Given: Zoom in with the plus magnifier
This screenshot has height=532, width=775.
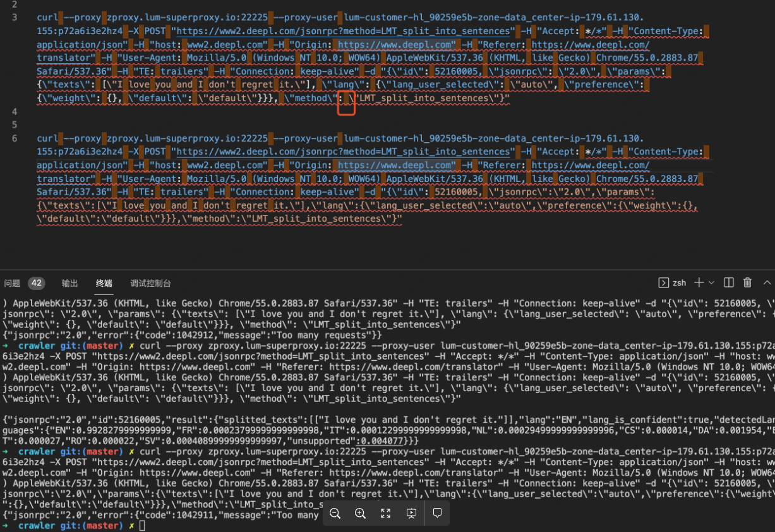Looking at the screenshot, I should point(360,514).
